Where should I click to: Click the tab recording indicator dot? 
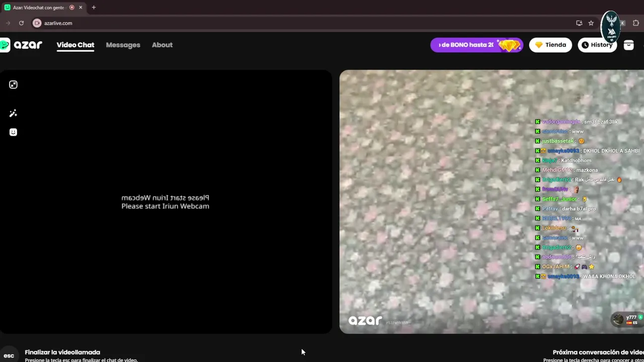(x=72, y=8)
